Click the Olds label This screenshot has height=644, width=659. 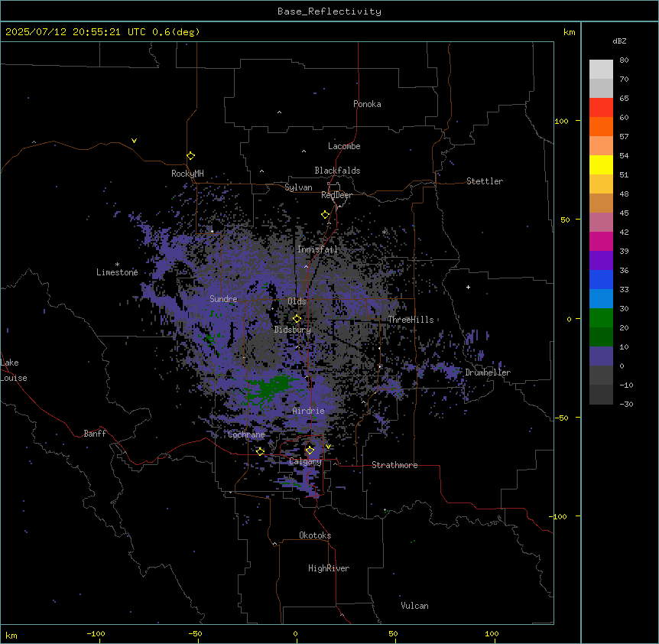tap(297, 301)
